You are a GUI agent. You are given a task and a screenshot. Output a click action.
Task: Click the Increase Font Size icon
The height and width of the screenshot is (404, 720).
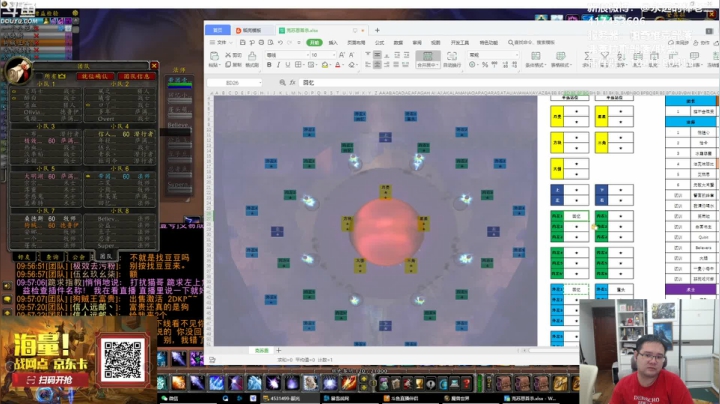342,55
